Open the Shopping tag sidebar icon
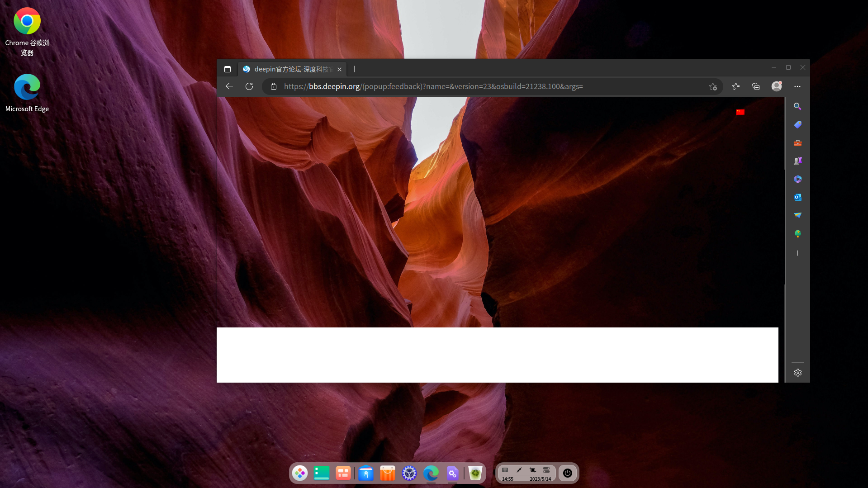 [x=797, y=125]
